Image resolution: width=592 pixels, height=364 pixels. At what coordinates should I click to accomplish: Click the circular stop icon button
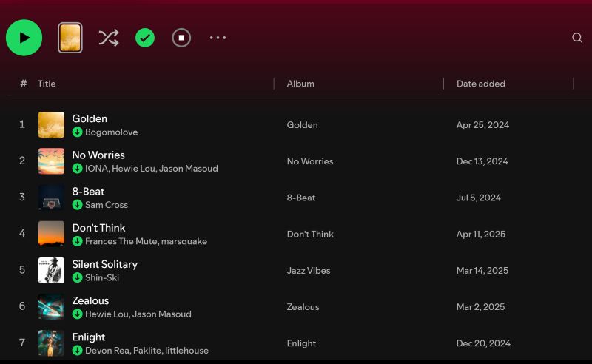(x=181, y=38)
